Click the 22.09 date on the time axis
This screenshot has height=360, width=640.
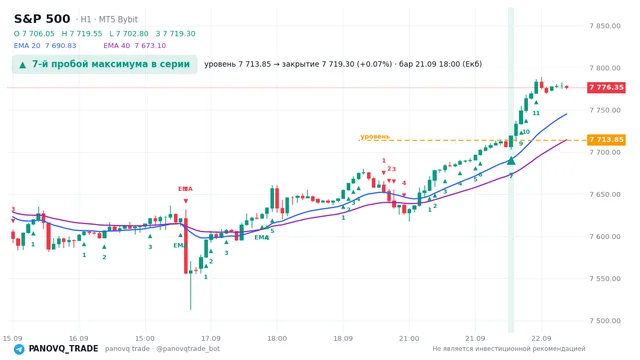541,338
